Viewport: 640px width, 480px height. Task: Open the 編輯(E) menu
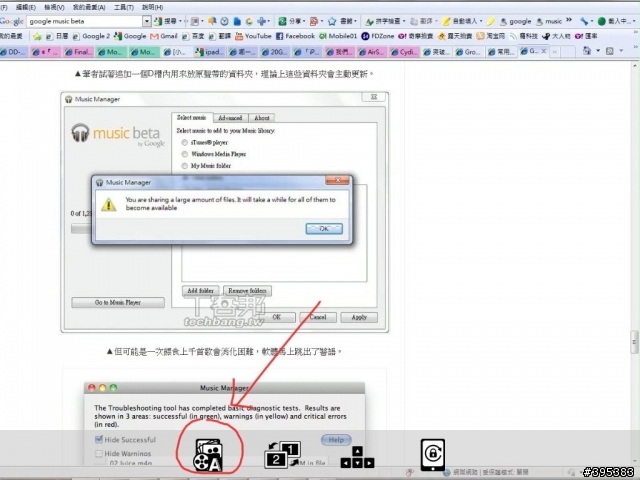pyautogui.click(x=25, y=7)
